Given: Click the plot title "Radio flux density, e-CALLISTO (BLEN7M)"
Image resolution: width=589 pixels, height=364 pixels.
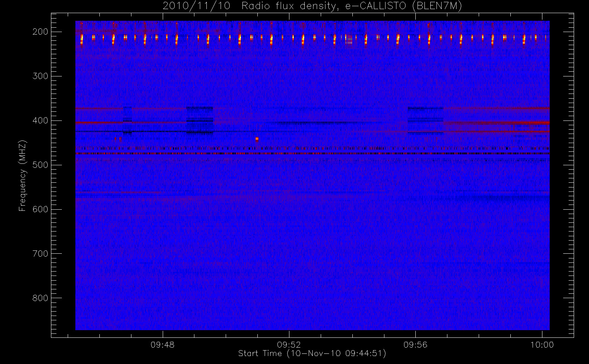Looking at the screenshot, I should (352, 6).
